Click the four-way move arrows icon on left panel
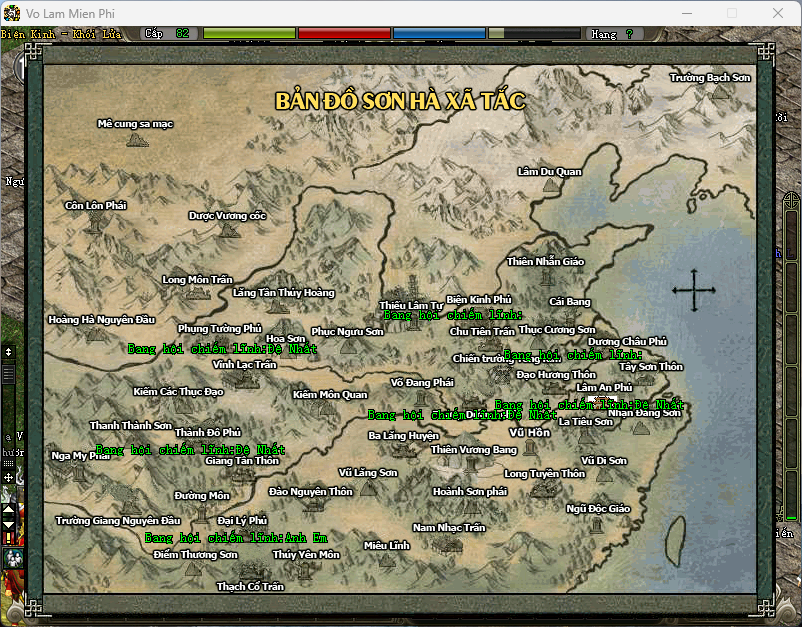Image resolution: width=802 pixels, height=627 pixels. coord(8,478)
